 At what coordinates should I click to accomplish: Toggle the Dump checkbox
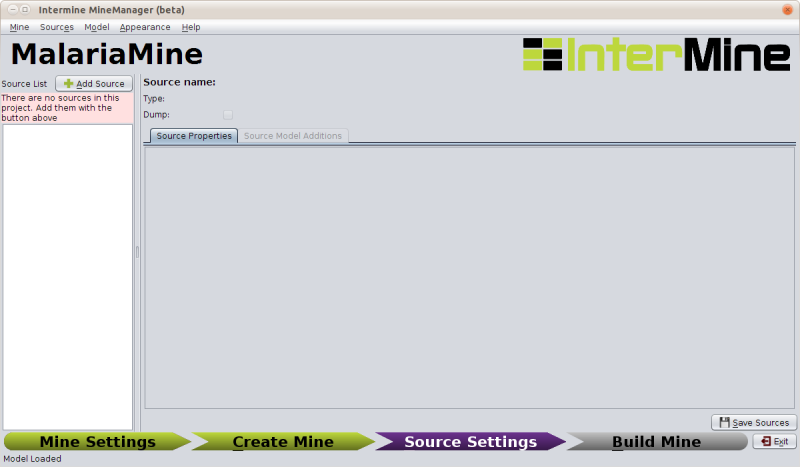coord(228,115)
